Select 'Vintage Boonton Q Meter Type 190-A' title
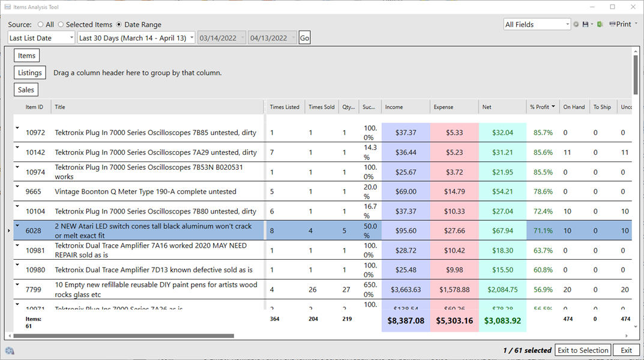The image size is (644, 360). coord(145,191)
